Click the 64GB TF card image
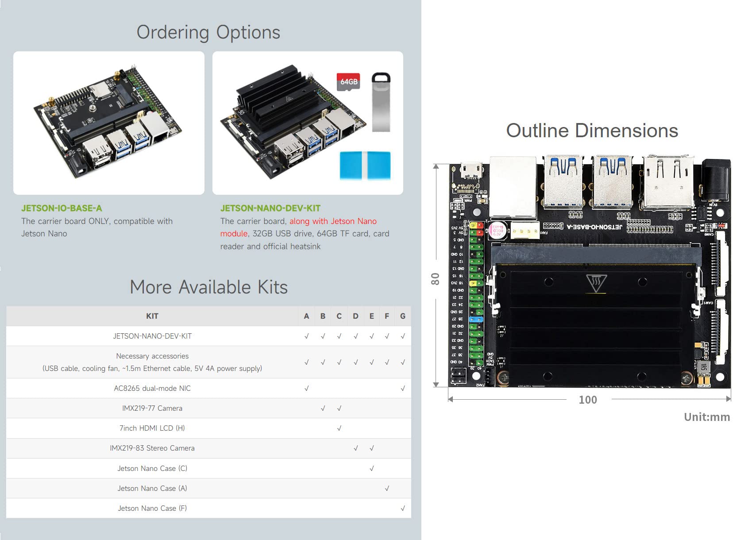Viewport: 756px width, 540px height. pyautogui.click(x=348, y=82)
